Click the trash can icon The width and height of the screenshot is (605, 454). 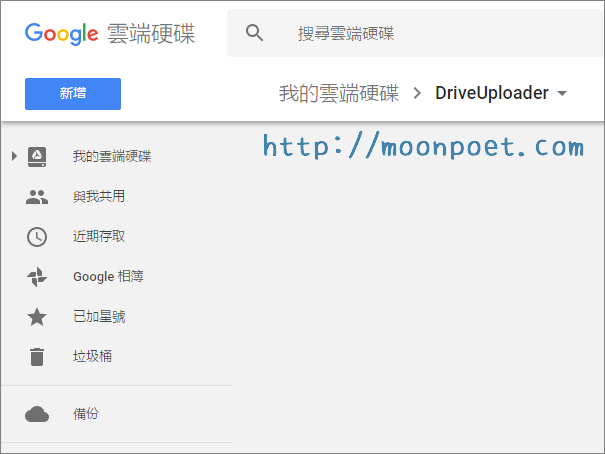tap(37, 357)
